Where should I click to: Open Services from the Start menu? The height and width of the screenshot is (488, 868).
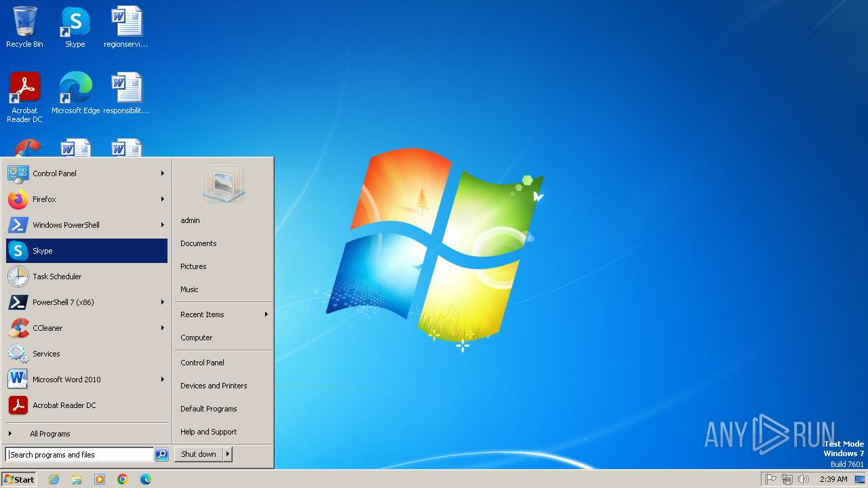tap(87, 354)
